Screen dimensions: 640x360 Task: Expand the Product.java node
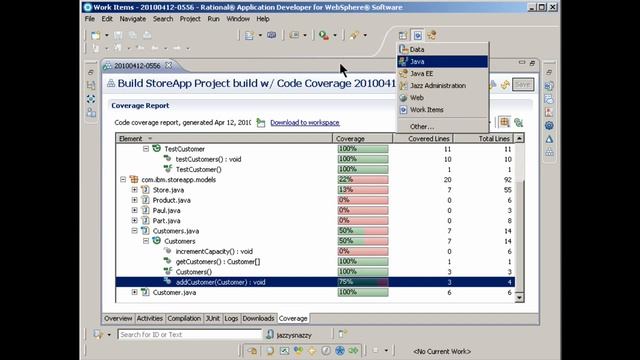tap(134, 200)
